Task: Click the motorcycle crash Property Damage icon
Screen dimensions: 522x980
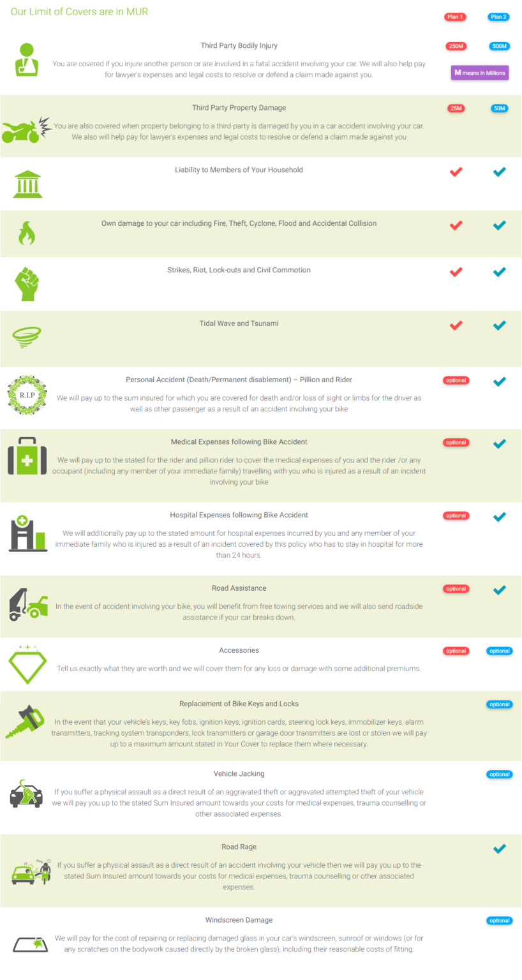Action: pos(26,130)
